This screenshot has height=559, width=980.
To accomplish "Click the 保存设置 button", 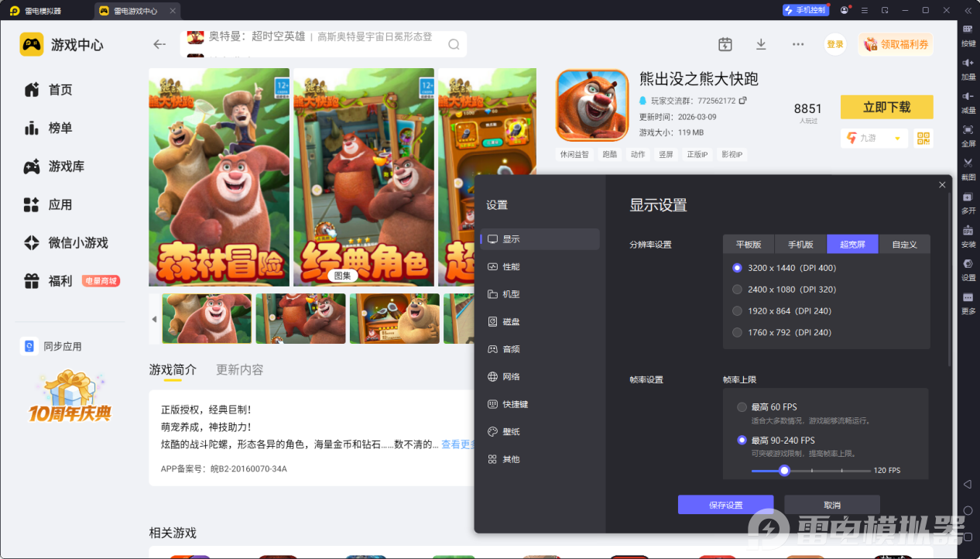I will coord(725,505).
